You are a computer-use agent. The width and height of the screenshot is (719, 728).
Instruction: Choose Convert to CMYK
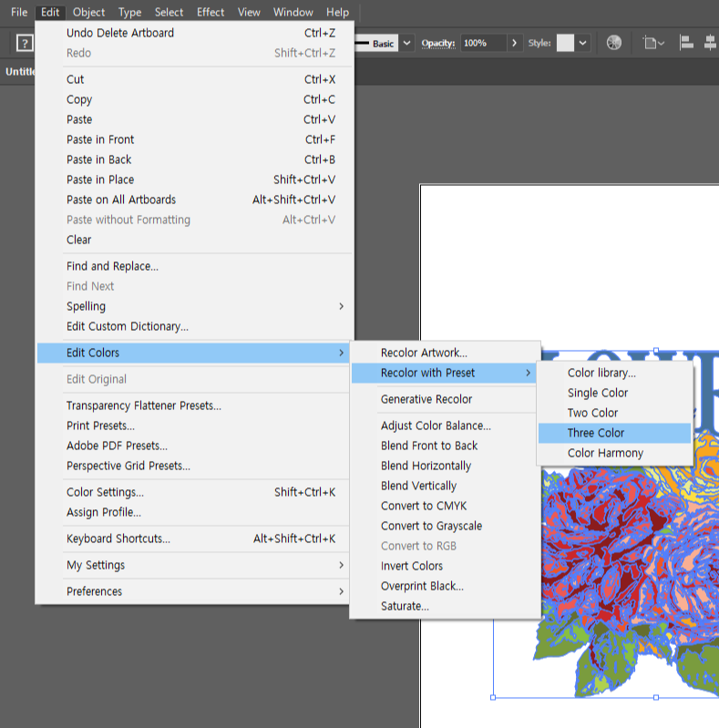445,506
